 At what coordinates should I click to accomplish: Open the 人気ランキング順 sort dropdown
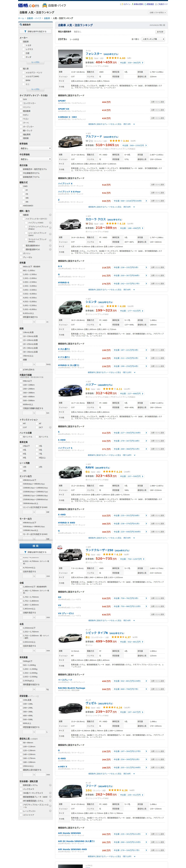153,39
